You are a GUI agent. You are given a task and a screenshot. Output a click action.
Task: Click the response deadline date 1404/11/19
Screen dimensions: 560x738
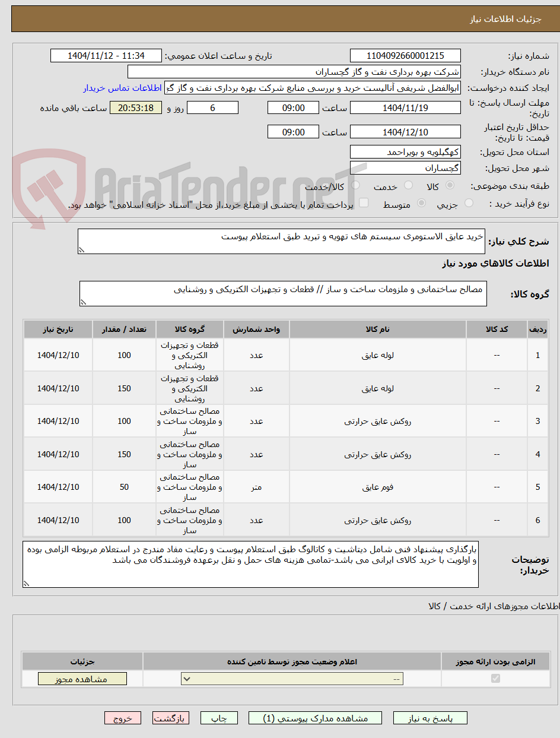[405, 107]
